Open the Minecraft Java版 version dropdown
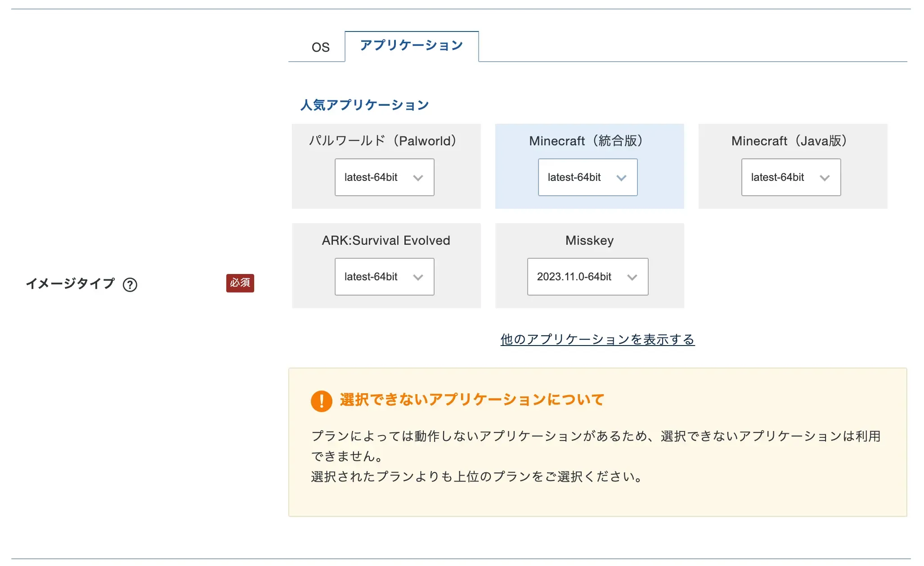 coord(791,177)
